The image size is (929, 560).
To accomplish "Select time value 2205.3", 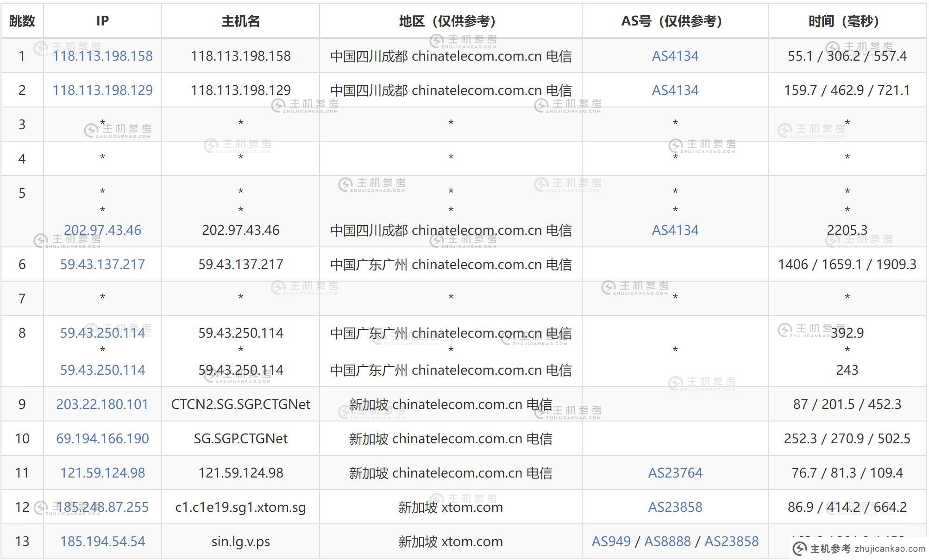I will [847, 230].
